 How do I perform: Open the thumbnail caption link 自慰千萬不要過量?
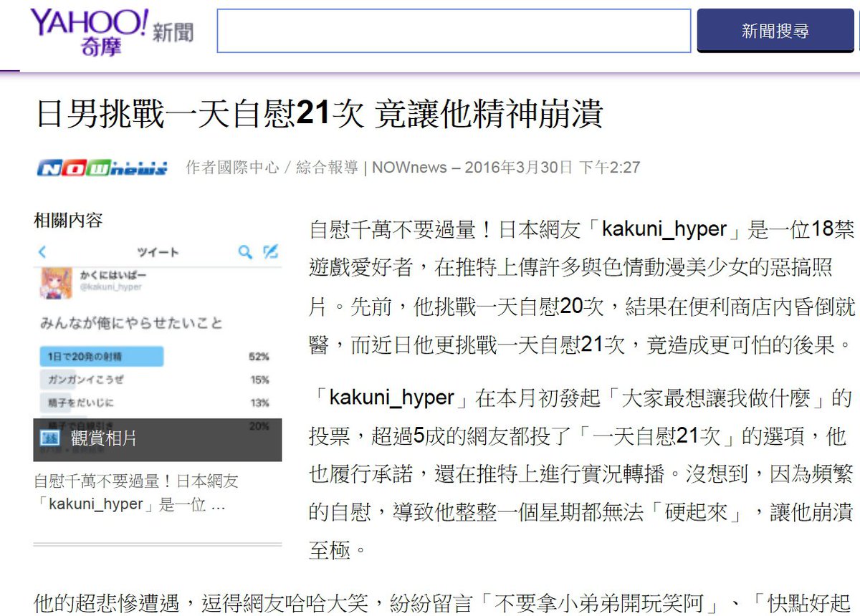click(136, 493)
